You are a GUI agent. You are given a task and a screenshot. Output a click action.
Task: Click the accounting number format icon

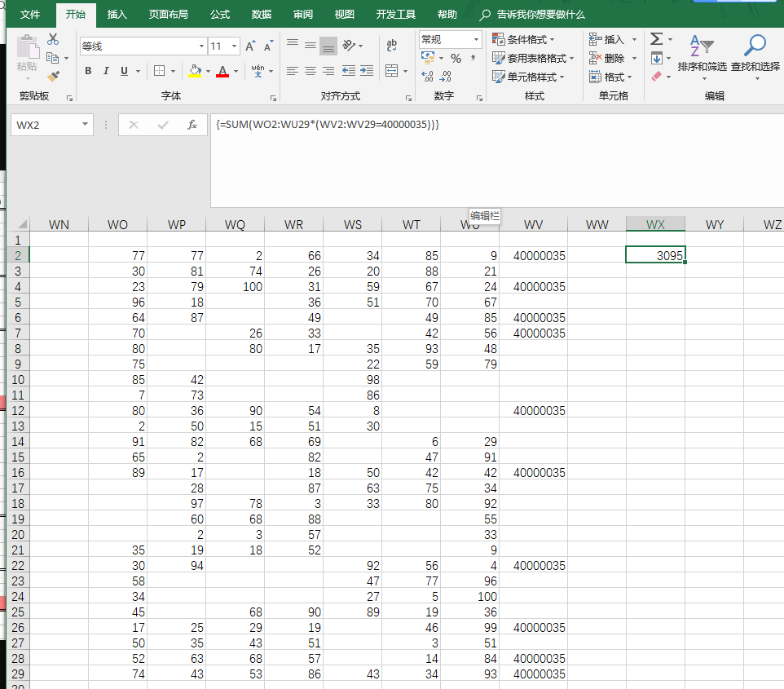click(x=428, y=58)
